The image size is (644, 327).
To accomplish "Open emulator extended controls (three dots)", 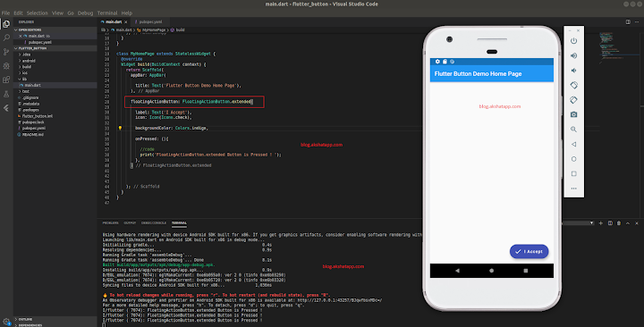I will (x=573, y=189).
